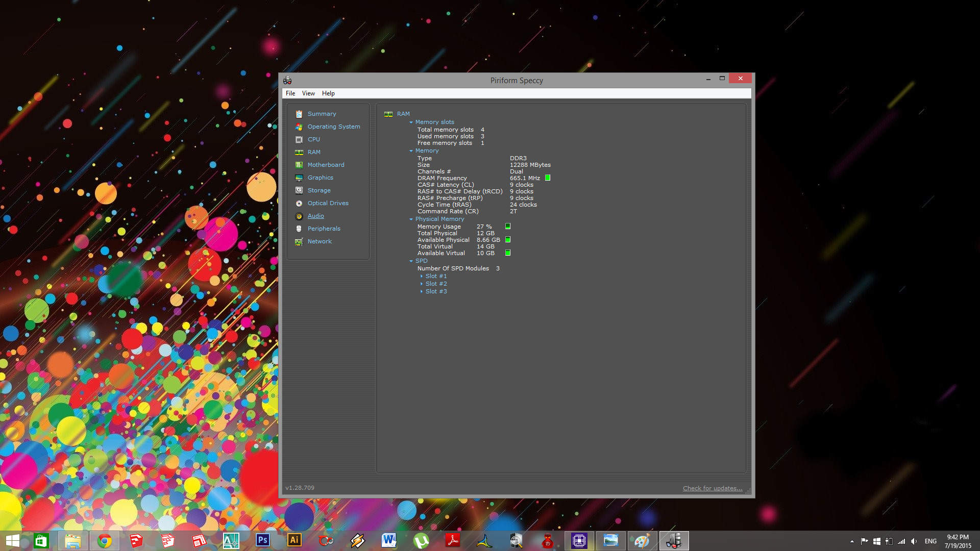This screenshot has width=980, height=551.
Task: Open Google Chrome in the taskbar
Action: coord(105,540)
